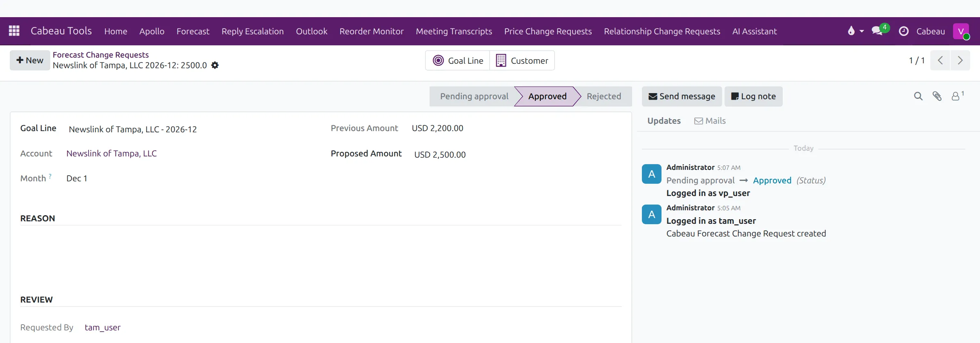This screenshot has height=343, width=980.
Task: Go to previous record arrow
Action: (940, 60)
